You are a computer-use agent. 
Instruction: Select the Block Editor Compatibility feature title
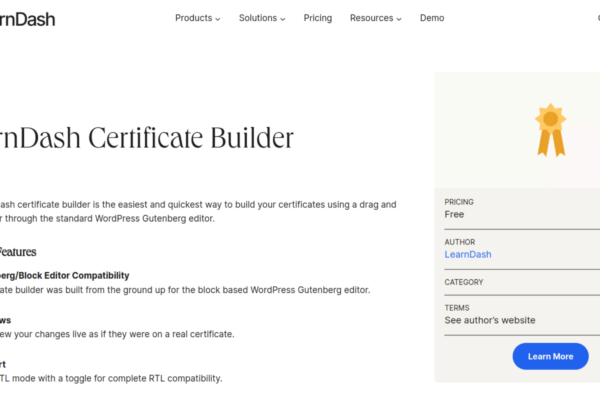pos(65,275)
